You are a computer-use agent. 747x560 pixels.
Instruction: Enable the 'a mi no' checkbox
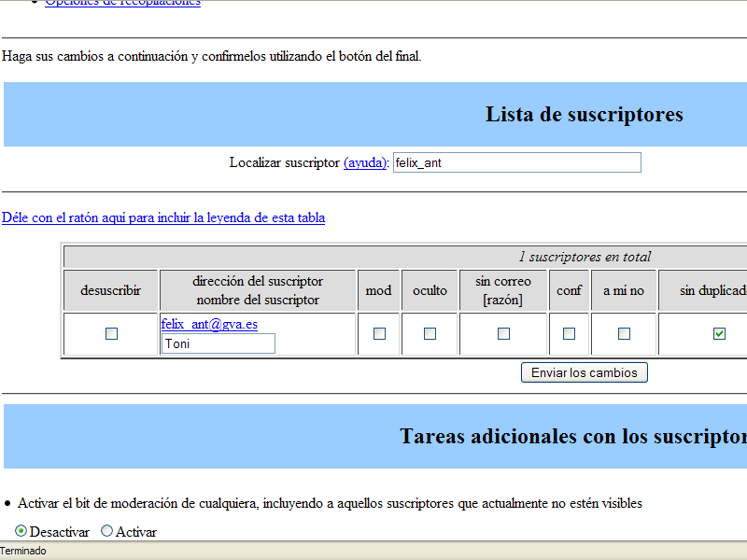(x=624, y=333)
